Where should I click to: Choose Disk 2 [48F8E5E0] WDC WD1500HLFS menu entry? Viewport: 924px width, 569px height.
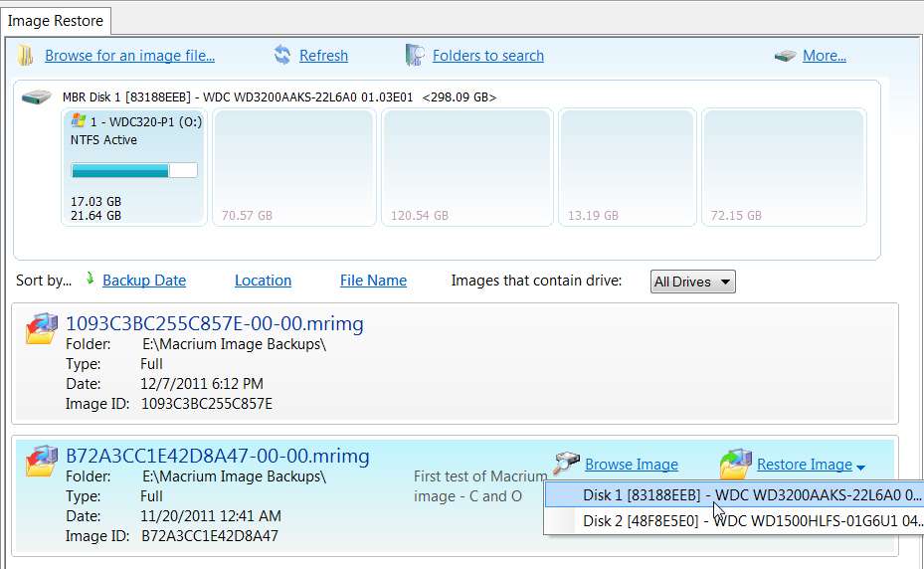734,521
